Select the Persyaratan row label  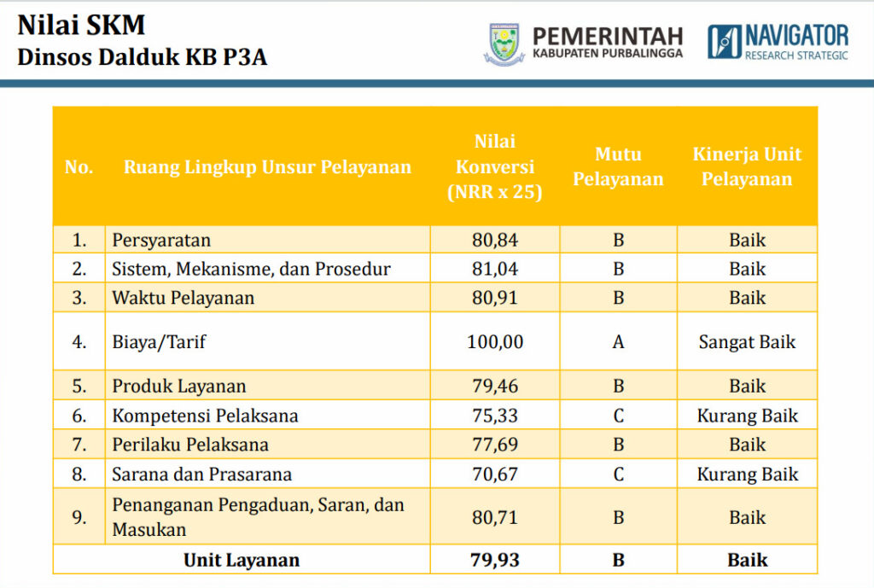pyautogui.click(x=161, y=241)
